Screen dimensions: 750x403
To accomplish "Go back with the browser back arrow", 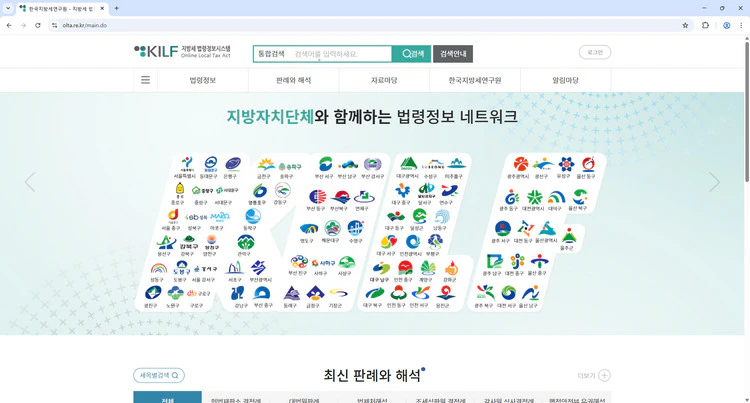I will coord(9,25).
